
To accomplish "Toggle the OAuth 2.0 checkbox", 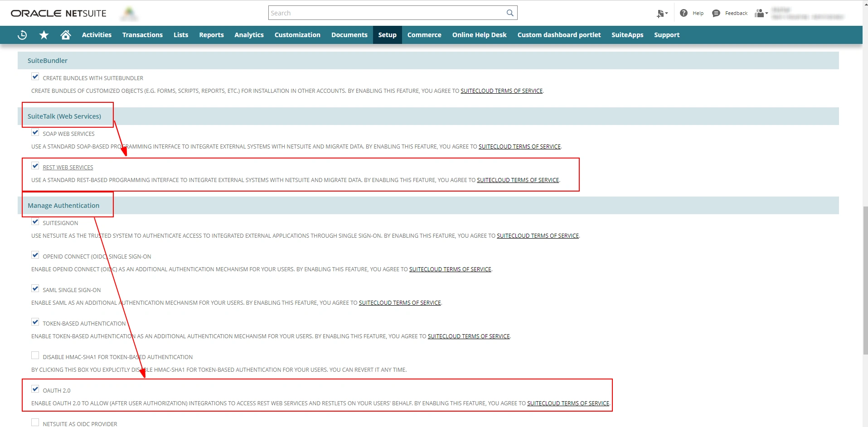I will 35,389.
